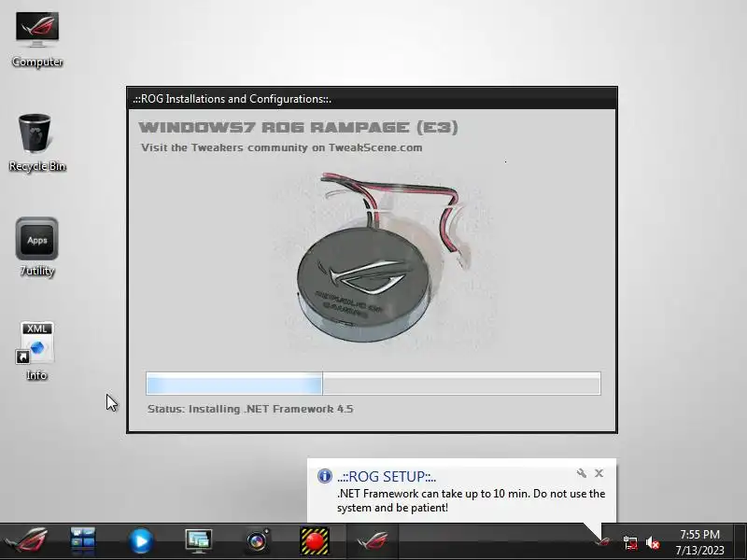
Task: Open the clock showing 7:55 PM
Action: [x=699, y=542]
